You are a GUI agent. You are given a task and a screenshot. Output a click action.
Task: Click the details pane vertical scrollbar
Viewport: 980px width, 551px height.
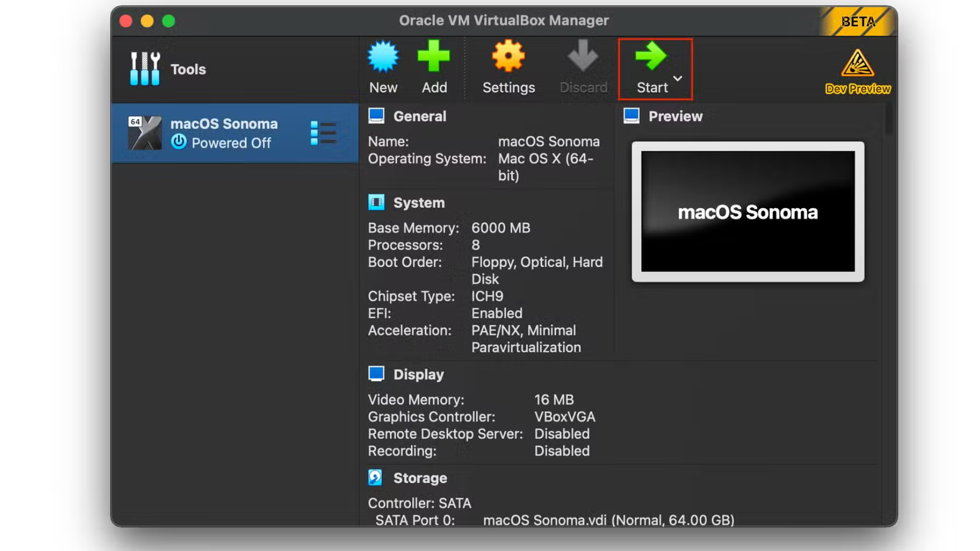tap(889, 118)
